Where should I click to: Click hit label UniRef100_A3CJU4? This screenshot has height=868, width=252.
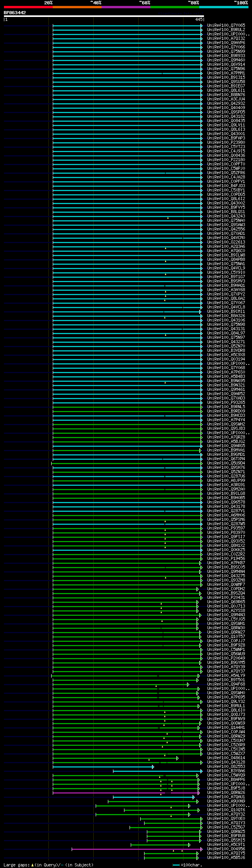(226, 99)
